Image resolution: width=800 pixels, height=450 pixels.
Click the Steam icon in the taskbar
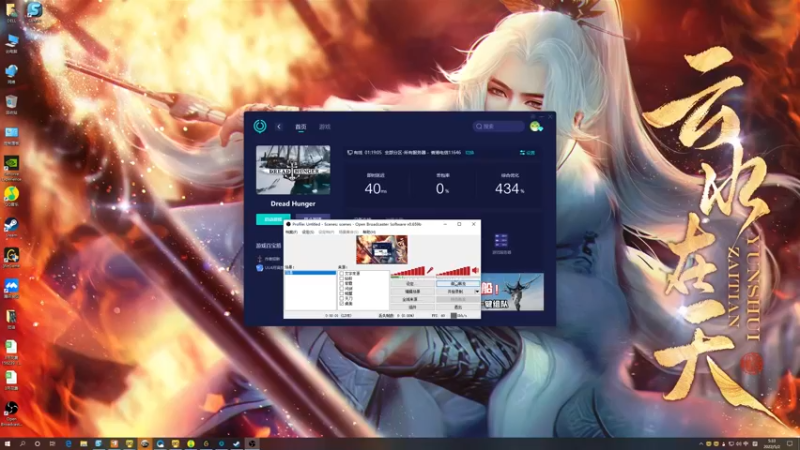point(237,444)
